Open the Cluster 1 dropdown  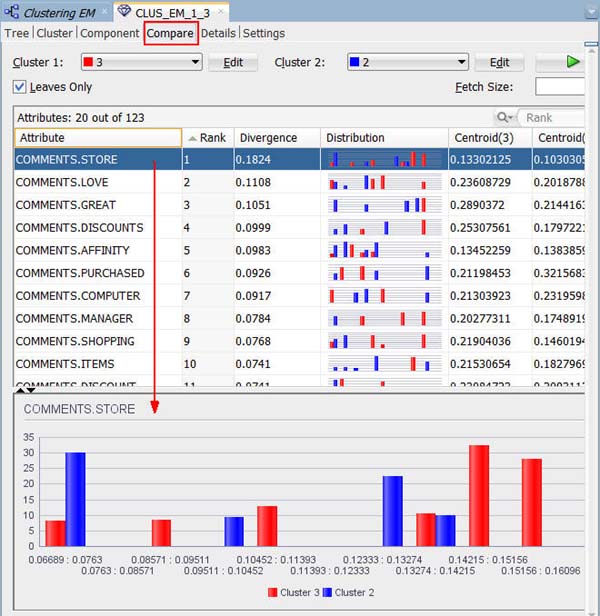coord(142,62)
